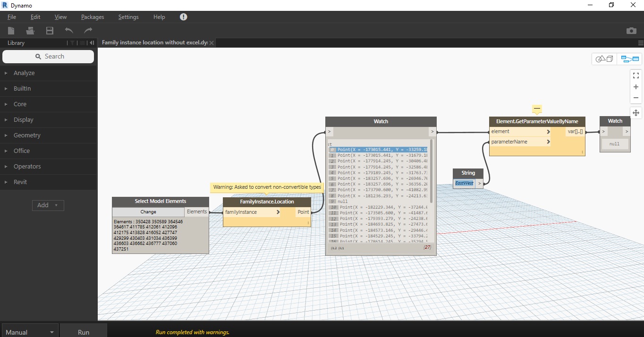Click the Zoom to Fit icon
This screenshot has height=337, width=644.
(x=636, y=75)
